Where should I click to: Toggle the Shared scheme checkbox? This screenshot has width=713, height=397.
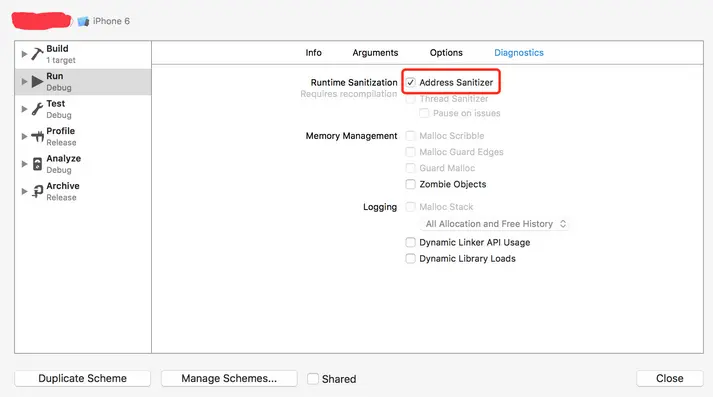click(x=313, y=379)
